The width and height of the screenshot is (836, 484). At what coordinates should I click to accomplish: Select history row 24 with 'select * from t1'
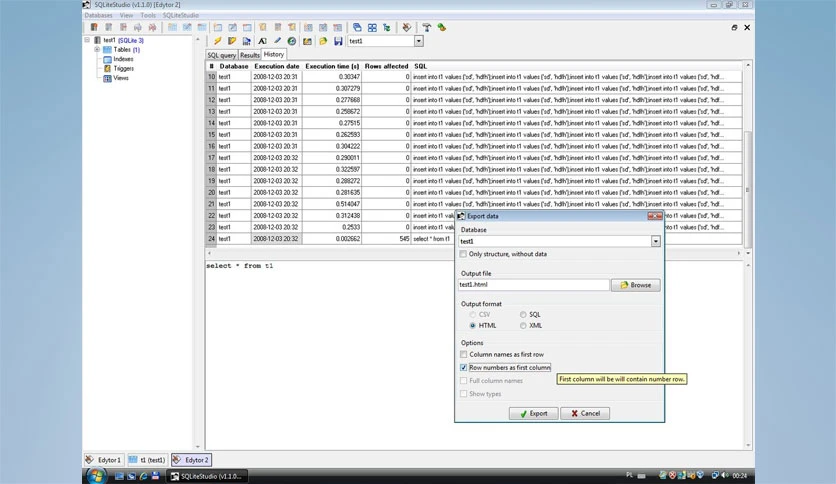click(473, 239)
